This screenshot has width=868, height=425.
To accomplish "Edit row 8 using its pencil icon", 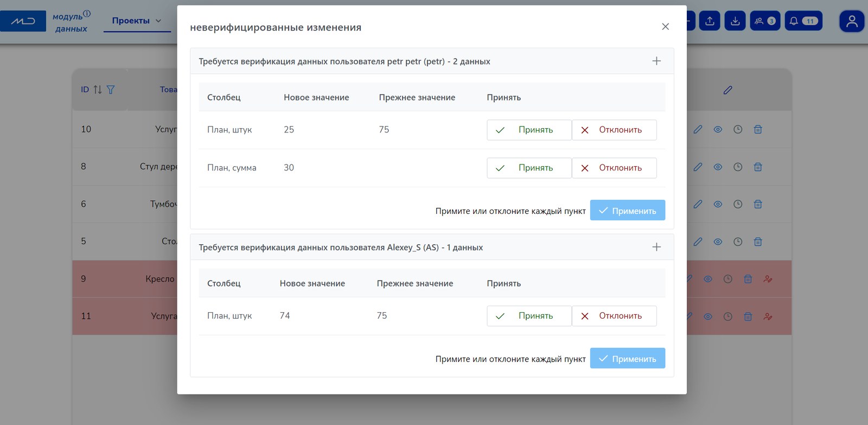I will coord(698,167).
